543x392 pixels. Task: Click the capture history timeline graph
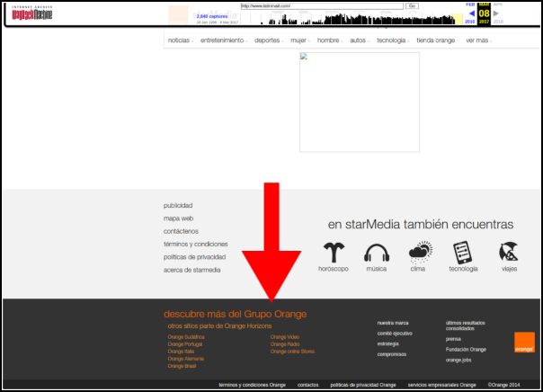pos(358,19)
